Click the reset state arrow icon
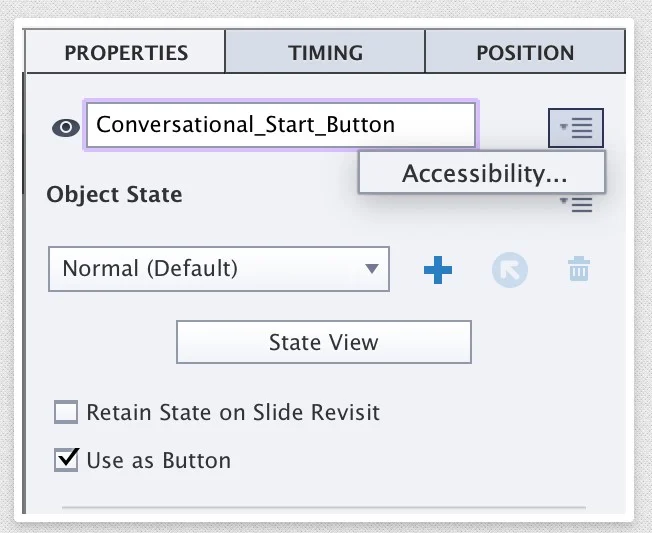 [509, 269]
